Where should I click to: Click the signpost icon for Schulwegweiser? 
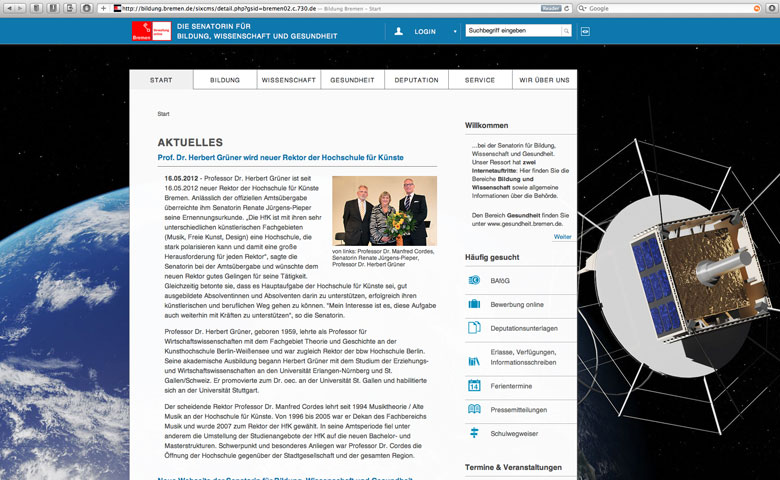click(474, 433)
